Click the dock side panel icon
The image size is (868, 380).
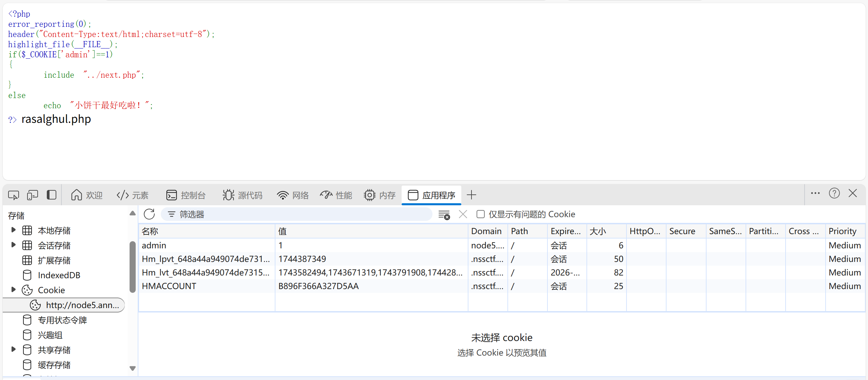pos(52,195)
